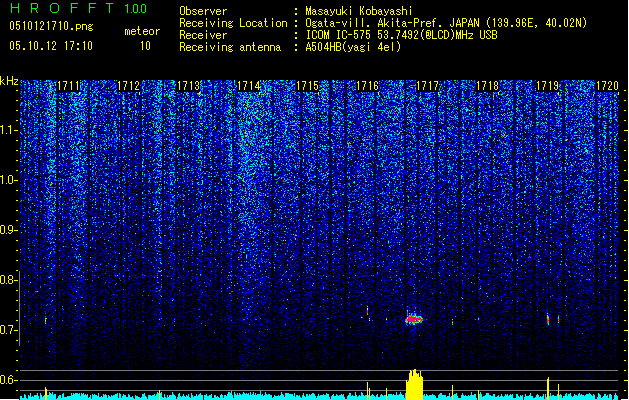Image resolution: width=629 pixels, height=400 pixels.
Task: Click the meteor count 10
Action: coord(145,46)
